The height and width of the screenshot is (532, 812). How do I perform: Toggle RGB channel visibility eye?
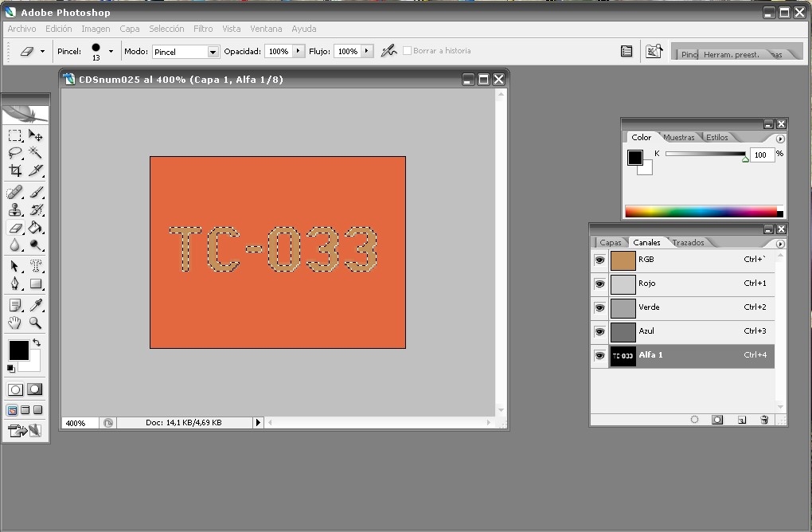(x=599, y=260)
